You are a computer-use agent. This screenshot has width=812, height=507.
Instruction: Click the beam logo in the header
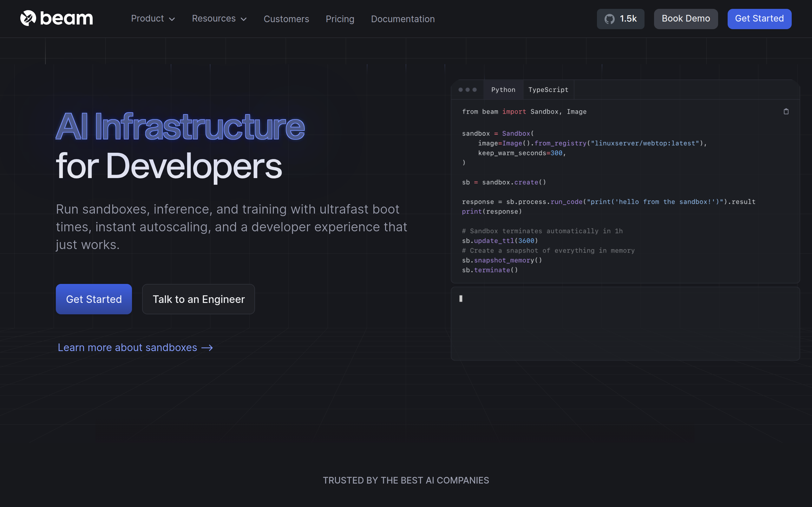click(x=56, y=18)
